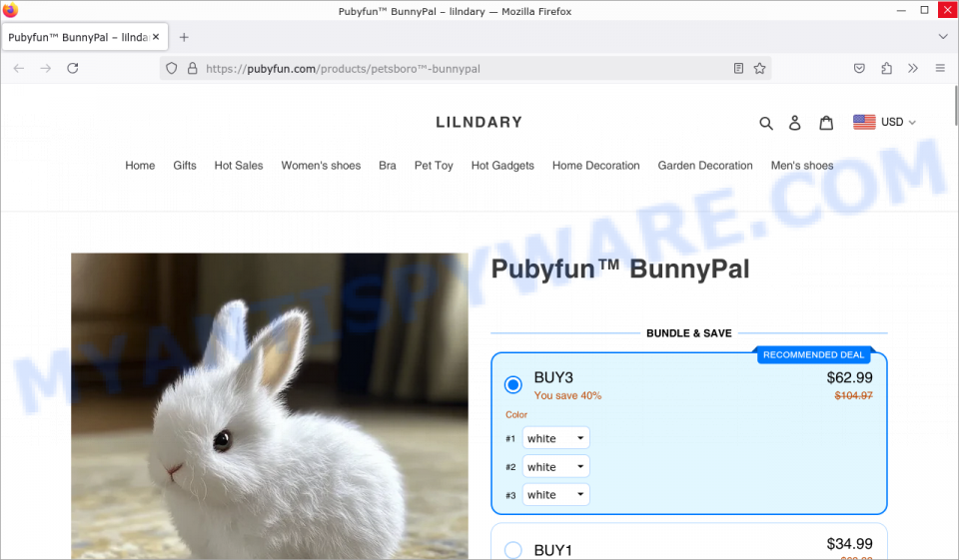Click the Pubyfun BunnyPal product title
The width and height of the screenshot is (959, 560).
coord(620,269)
